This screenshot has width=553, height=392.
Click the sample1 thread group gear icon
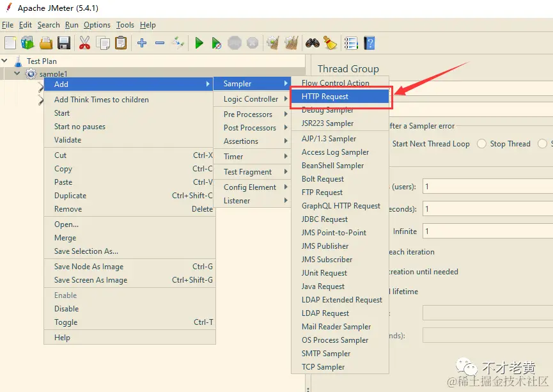[31, 74]
